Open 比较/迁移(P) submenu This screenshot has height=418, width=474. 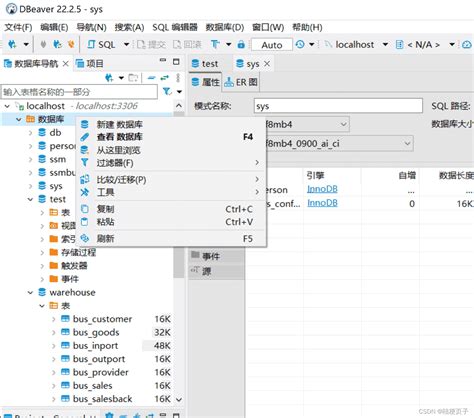pos(171,180)
